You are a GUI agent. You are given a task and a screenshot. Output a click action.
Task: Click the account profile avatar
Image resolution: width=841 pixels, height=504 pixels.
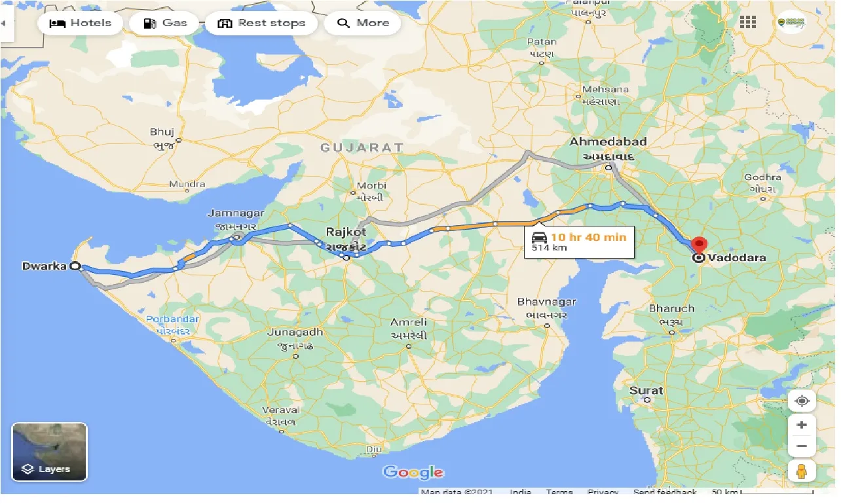coord(791,22)
